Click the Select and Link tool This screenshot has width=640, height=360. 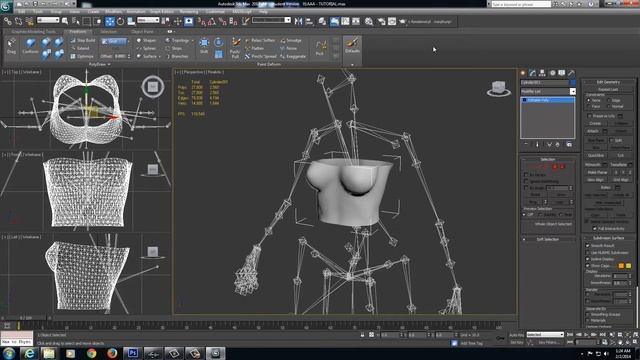(8, 21)
